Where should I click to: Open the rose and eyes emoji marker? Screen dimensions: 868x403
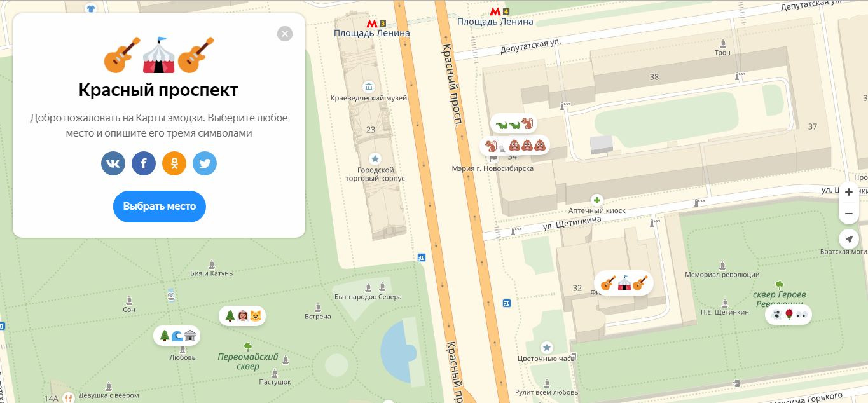click(788, 314)
